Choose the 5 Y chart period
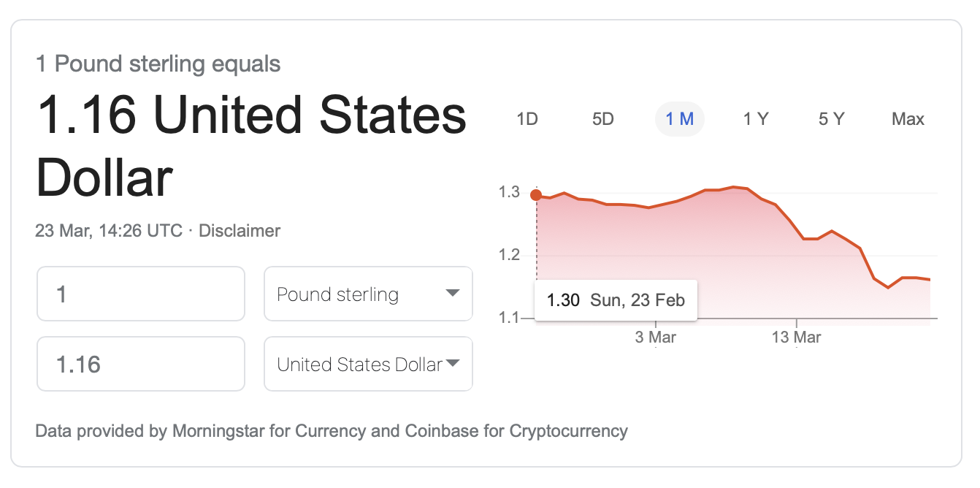Image resolution: width=980 pixels, height=488 pixels. point(831,119)
